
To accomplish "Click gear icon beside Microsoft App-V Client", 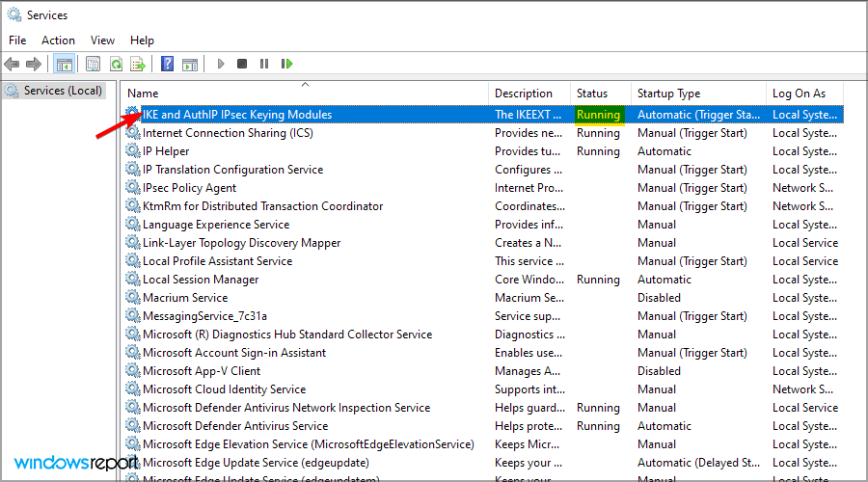I will coord(133,369).
